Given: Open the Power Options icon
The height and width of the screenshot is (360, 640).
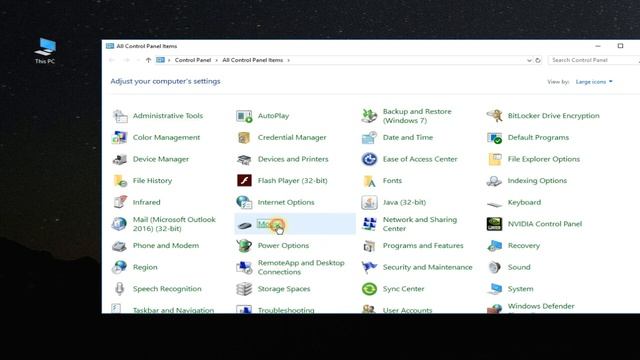Looking at the screenshot, I should point(244,246).
